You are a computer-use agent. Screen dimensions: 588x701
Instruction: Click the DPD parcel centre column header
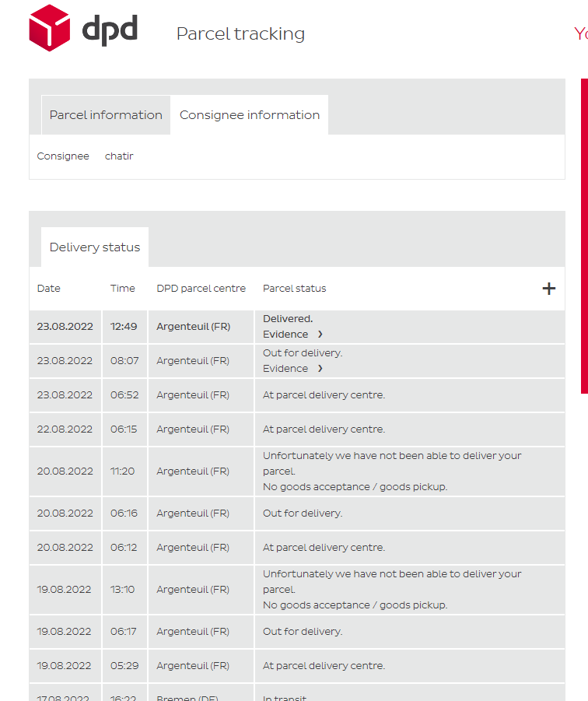(x=201, y=289)
